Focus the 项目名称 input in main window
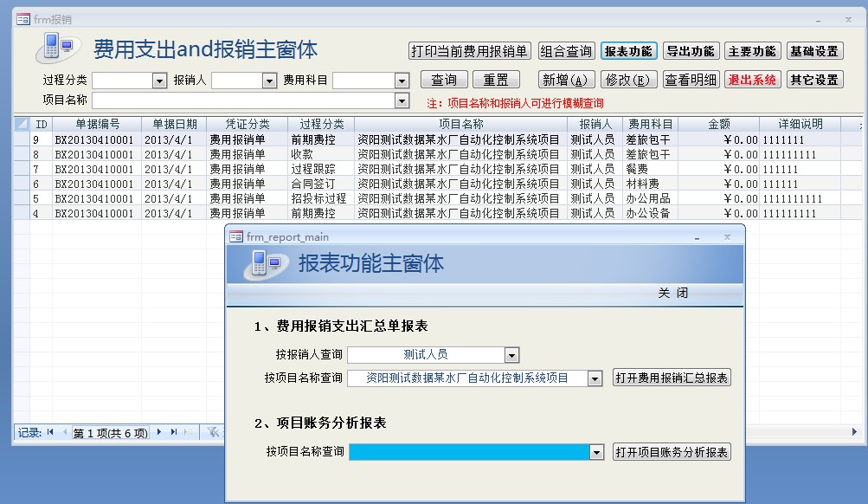 click(243, 100)
